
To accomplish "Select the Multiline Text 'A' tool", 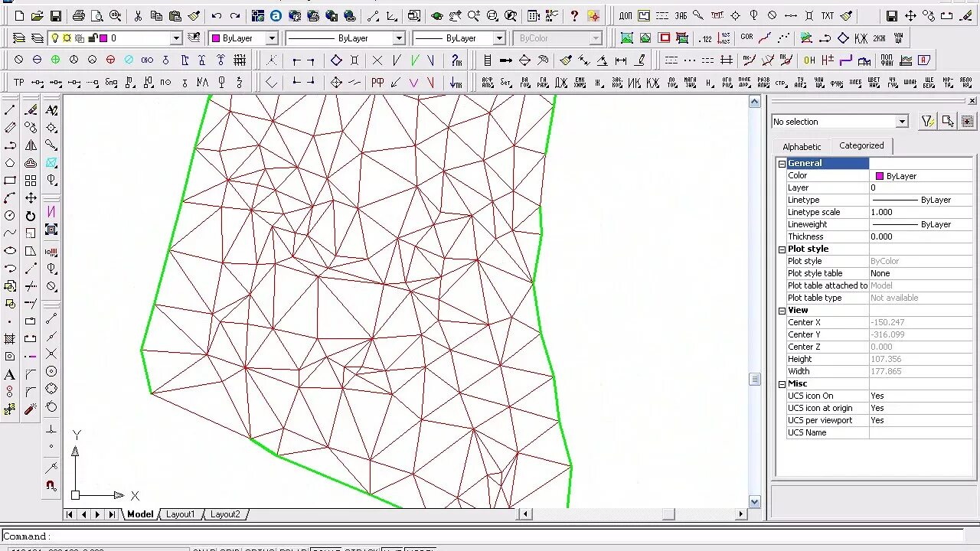I will [10, 375].
